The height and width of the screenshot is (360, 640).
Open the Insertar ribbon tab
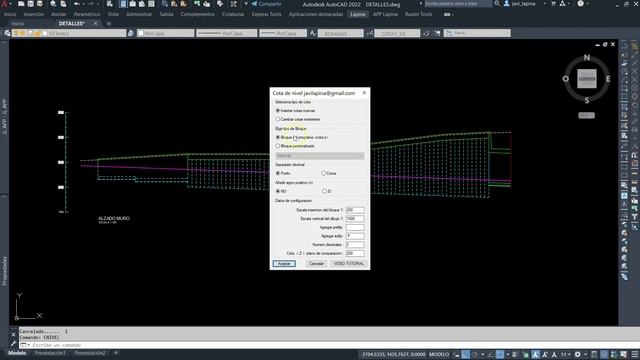pyautogui.click(x=34, y=14)
